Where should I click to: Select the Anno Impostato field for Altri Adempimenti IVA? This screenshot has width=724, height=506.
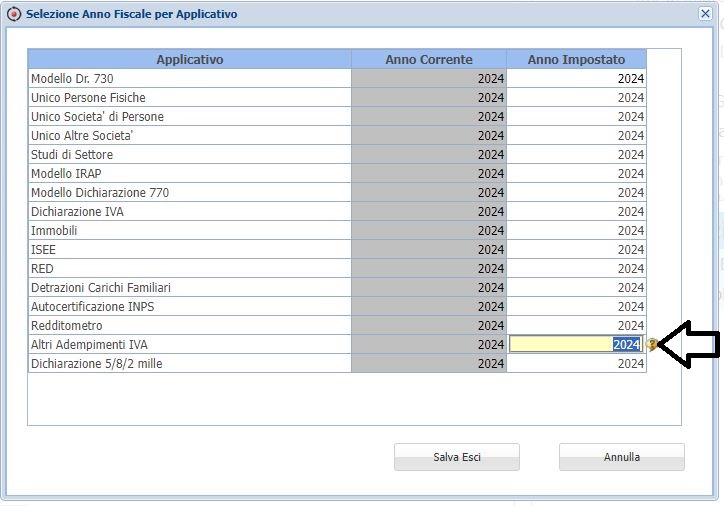[575, 344]
